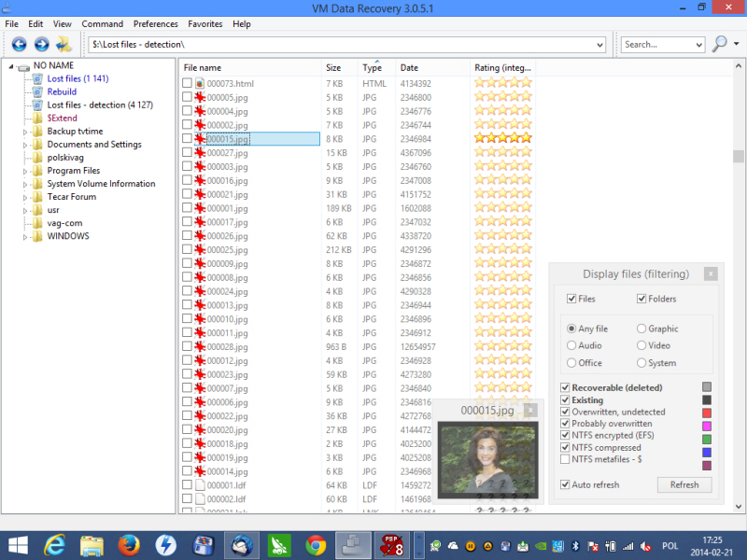747x560 pixels.
Task: Click the Forward navigation arrow icon
Action: coord(41,44)
